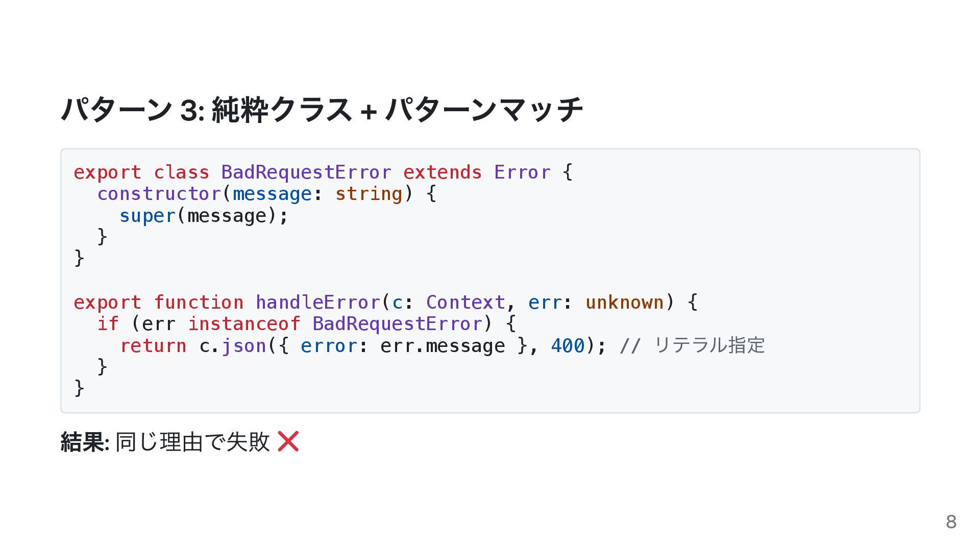Viewport: 980px width, 551px height.
Task: Click the c.json method call
Action: 233,345
